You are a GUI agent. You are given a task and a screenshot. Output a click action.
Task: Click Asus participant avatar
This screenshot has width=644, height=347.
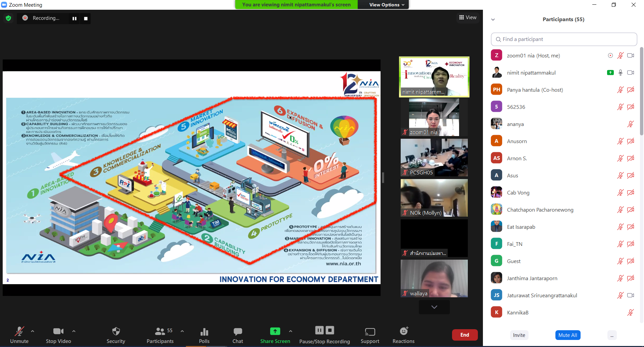(496, 175)
